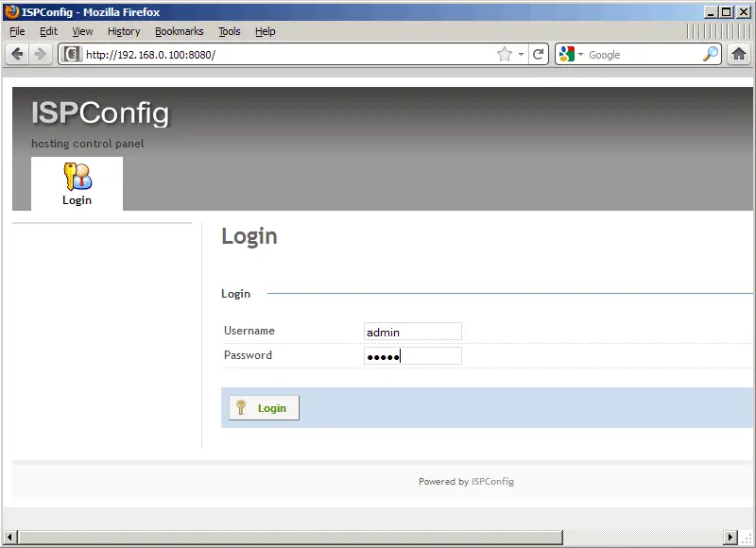Submit the form with the green Login button

(264, 408)
